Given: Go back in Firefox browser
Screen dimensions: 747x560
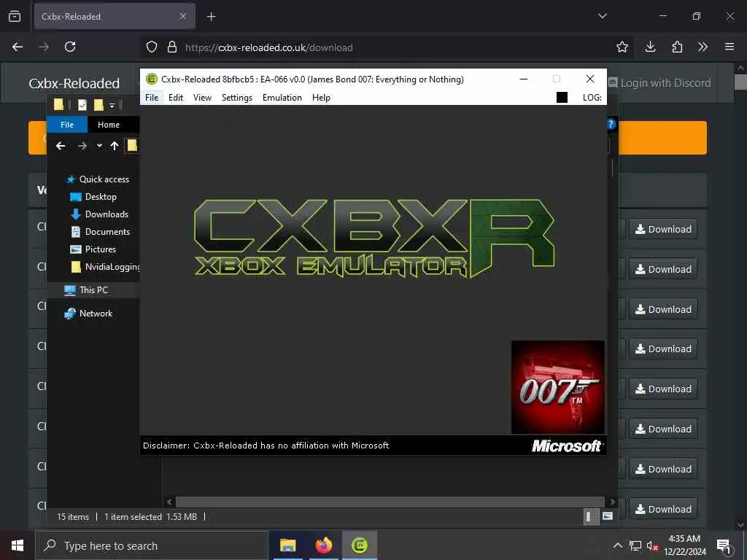Looking at the screenshot, I should 18,47.
